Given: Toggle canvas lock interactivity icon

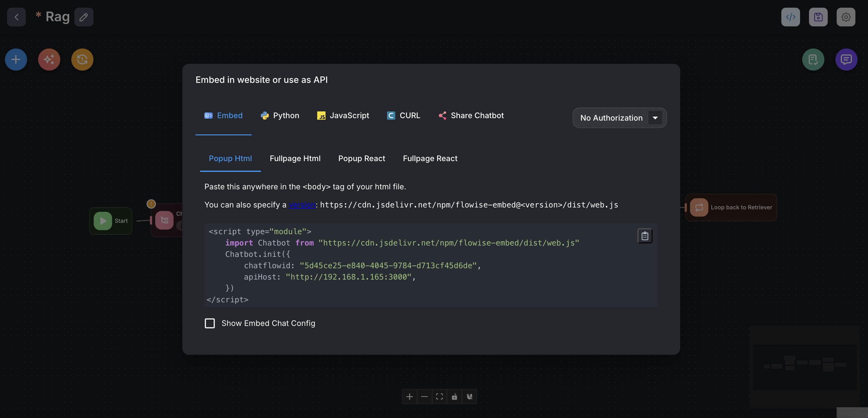Looking at the screenshot, I should (454, 397).
